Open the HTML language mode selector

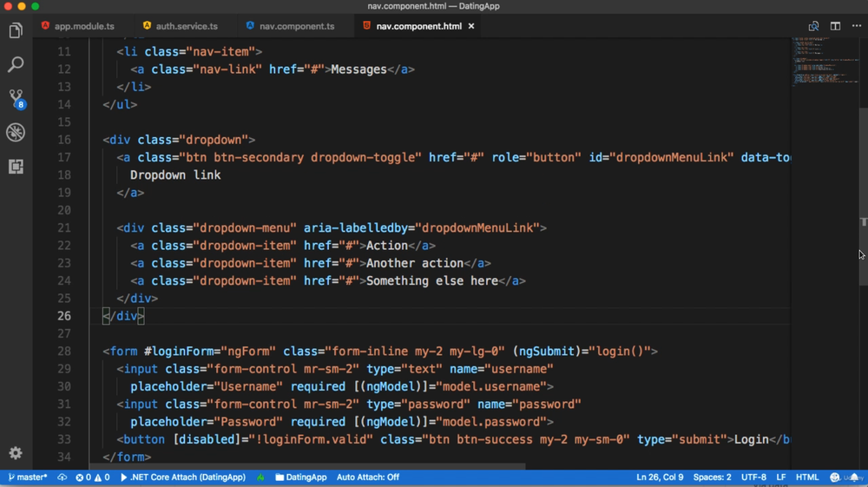click(807, 477)
